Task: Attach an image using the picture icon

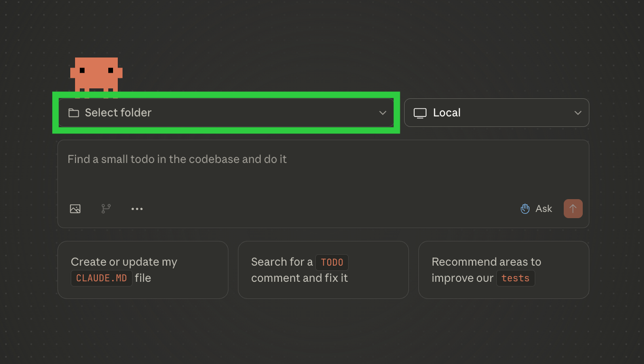Action: click(75, 209)
